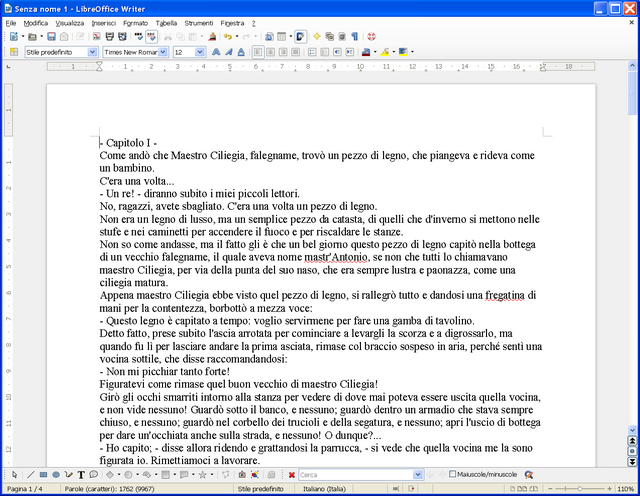
Task: Select the Rectangle drawing tool
Action: tap(43, 475)
